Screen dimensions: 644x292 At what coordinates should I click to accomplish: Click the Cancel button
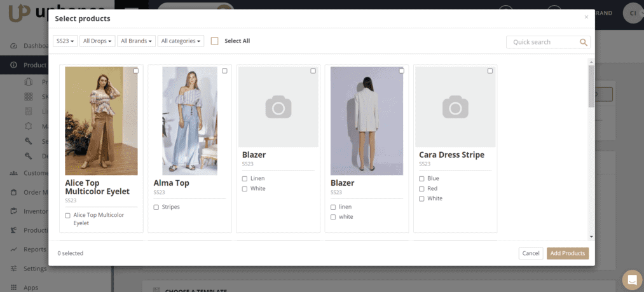pyautogui.click(x=530, y=253)
